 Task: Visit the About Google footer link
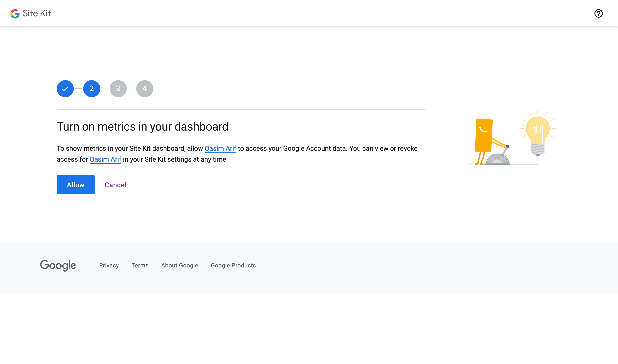click(x=180, y=265)
